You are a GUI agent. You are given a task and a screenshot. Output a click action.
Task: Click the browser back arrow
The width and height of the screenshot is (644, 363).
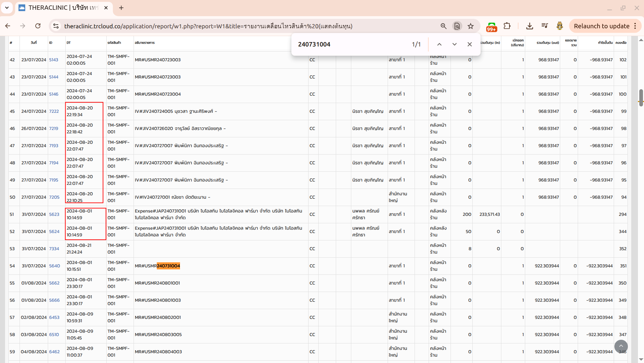click(8, 26)
